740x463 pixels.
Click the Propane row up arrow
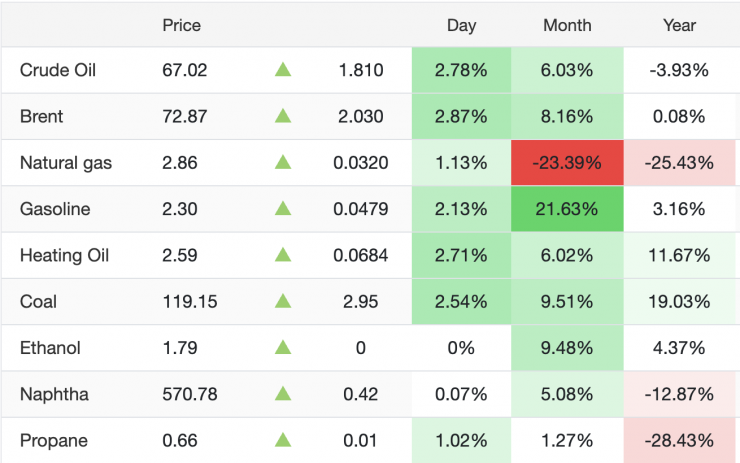coord(283,440)
